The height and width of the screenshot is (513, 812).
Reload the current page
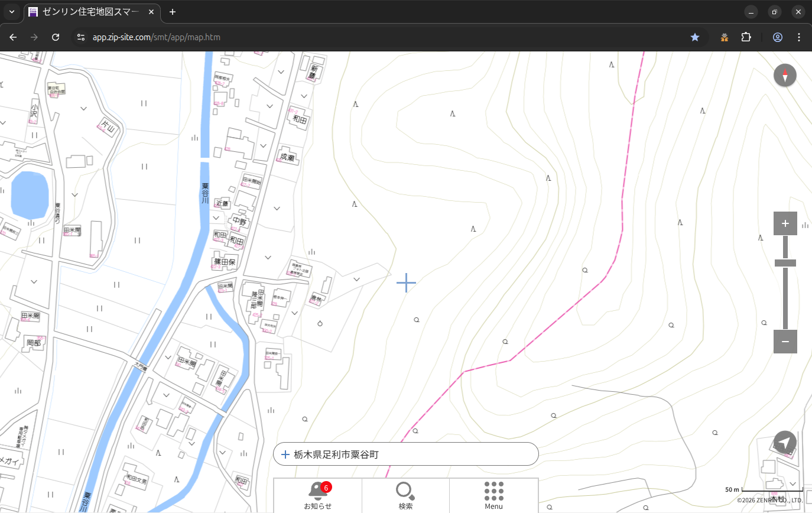click(56, 37)
